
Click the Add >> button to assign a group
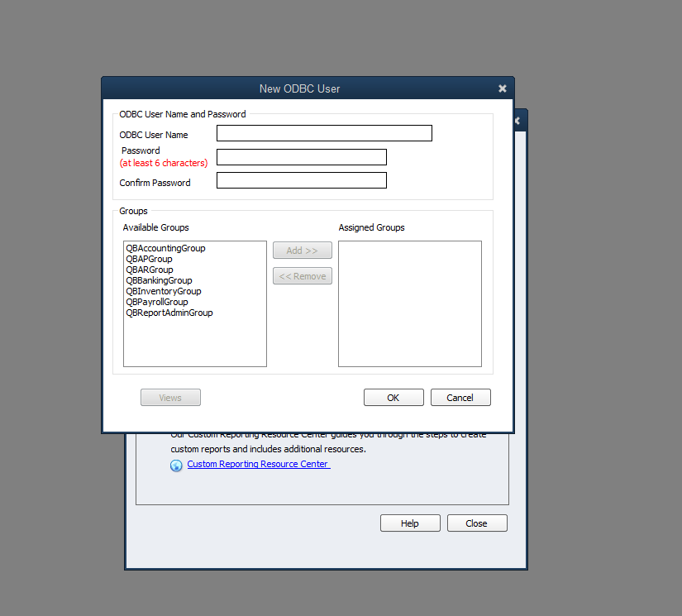click(x=302, y=250)
